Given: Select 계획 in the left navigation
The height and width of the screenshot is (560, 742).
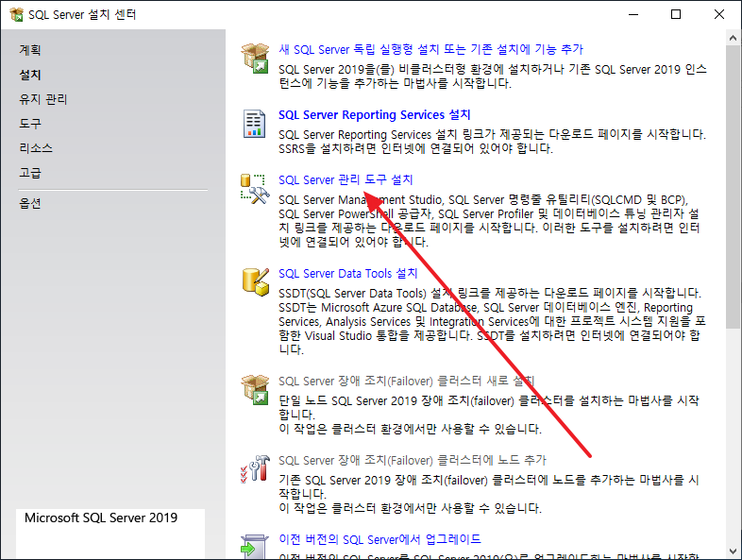Looking at the screenshot, I should click(x=30, y=50).
